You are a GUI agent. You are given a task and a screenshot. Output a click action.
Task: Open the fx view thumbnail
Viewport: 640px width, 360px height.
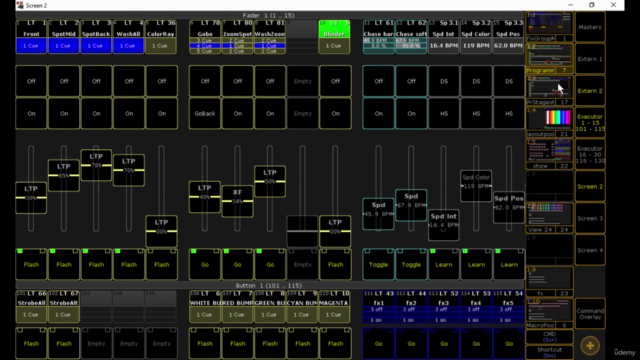pos(549,282)
